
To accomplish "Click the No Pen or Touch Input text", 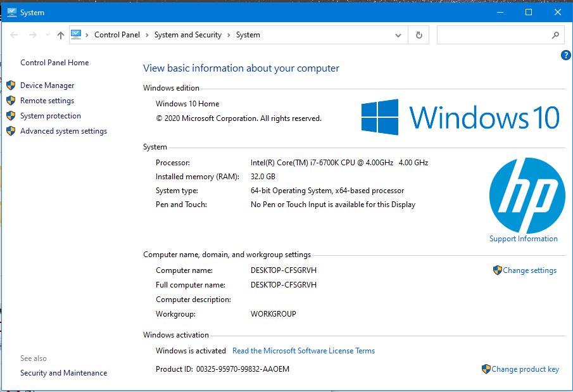I will pos(333,205).
